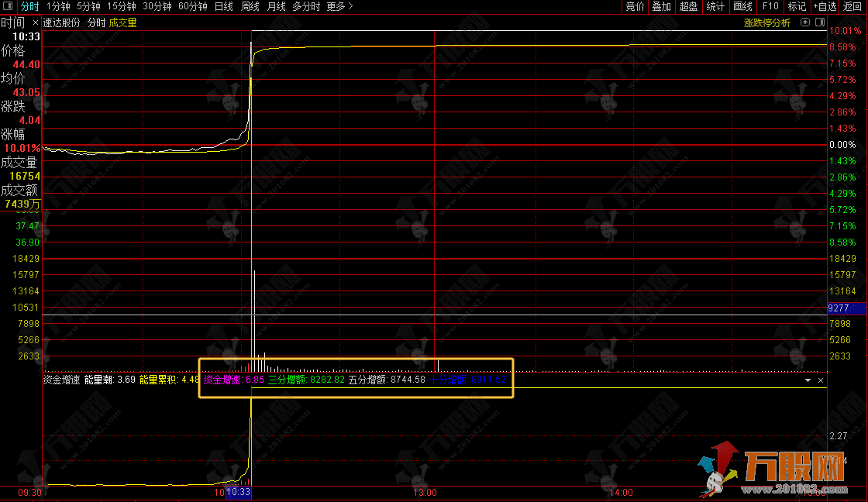This screenshot has width=868, height=502.
Task: Toggle the left sidebar panel icon
Action: 7,6
